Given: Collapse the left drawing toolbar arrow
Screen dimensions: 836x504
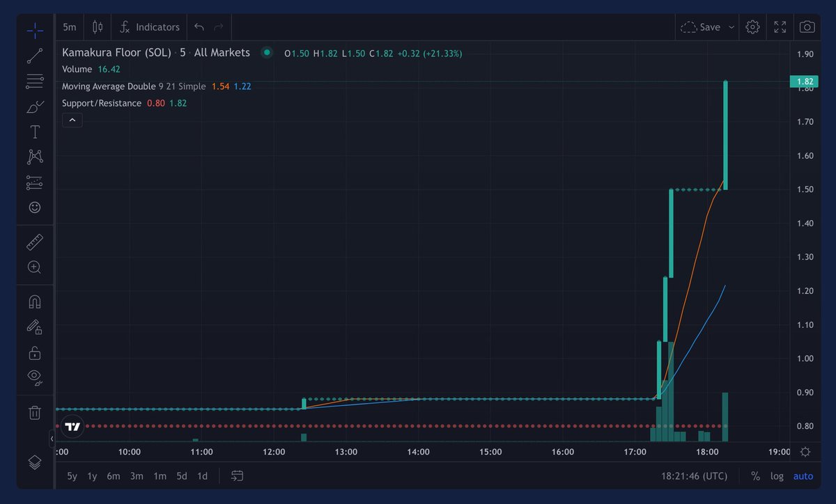Looking at the screenshot, I should click(52, 439).
